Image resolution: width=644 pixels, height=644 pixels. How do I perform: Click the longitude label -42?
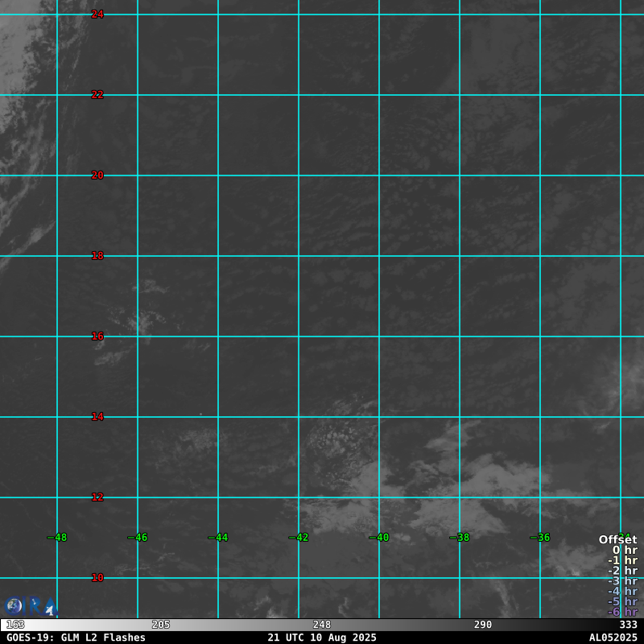tap(298, 538)
